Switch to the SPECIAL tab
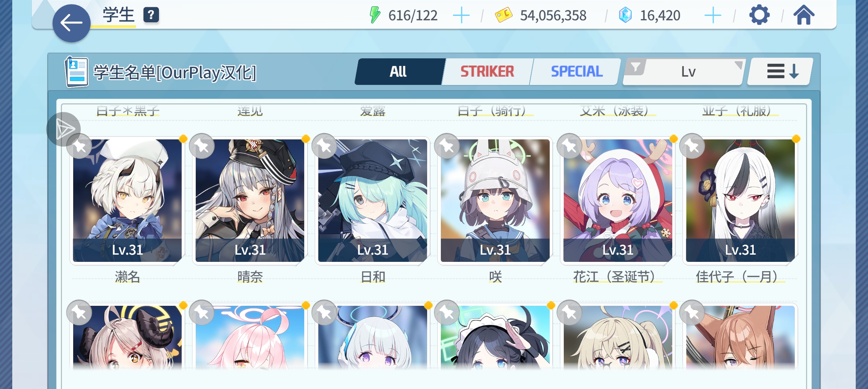The image size is (868, 389). pyautogui.click(x=576, y=72)
